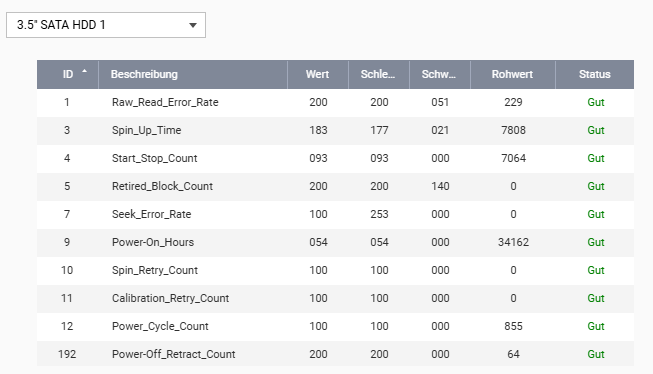Sort by the ID column header

tap(68, 75)
